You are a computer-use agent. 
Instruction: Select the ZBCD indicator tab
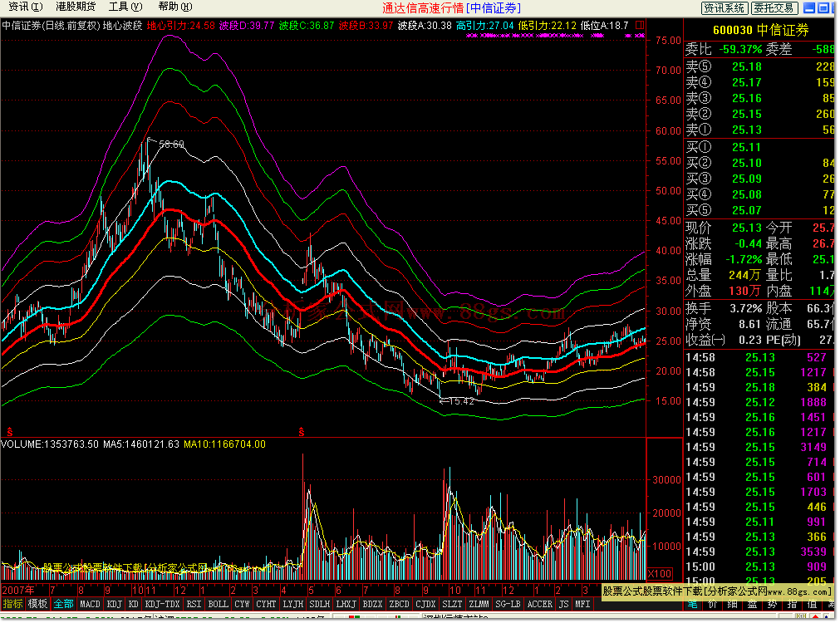[400, 604]
